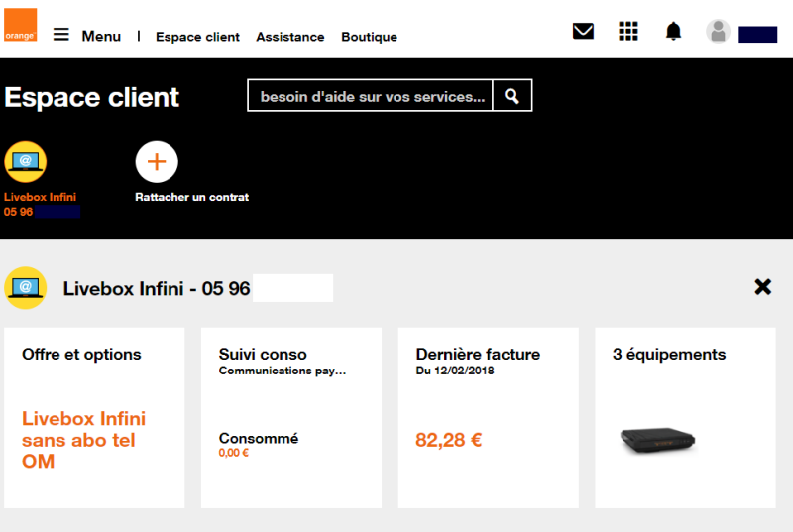
Task: View the Dernière facture card of 82,28 €
Action: click(x=489, y=418)
